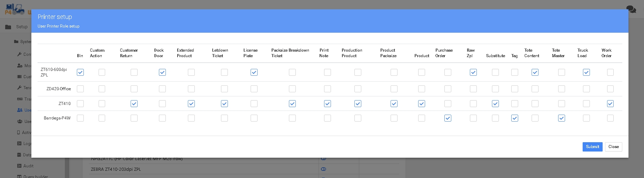Click the License Plate column header
Image resolution: width=644 pixels, height=178 pixels.
click(250, 53)
